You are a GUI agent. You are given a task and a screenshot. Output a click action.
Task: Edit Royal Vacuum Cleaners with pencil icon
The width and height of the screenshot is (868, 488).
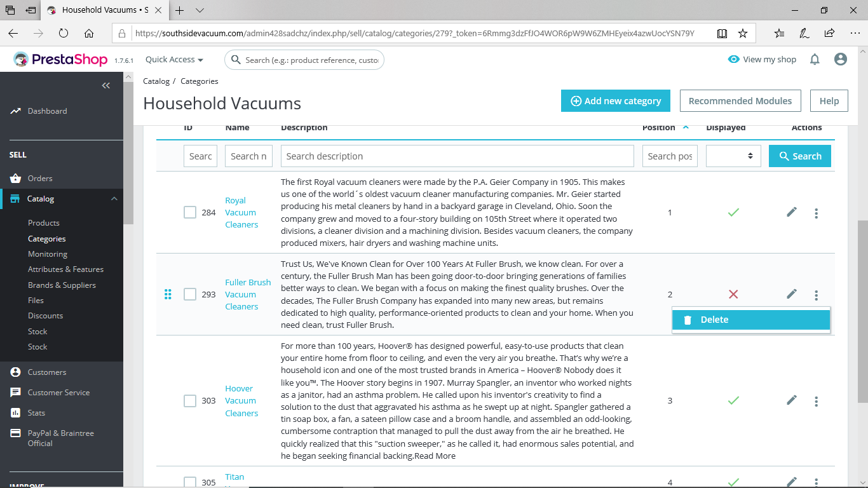(792, 212)
